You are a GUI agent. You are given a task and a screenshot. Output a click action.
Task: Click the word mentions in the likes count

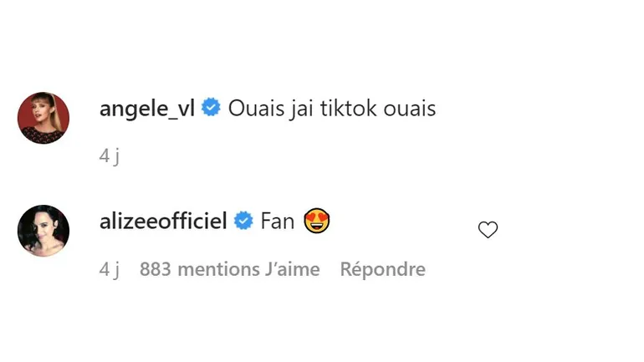pyautogui.click(x=217, y=269)
